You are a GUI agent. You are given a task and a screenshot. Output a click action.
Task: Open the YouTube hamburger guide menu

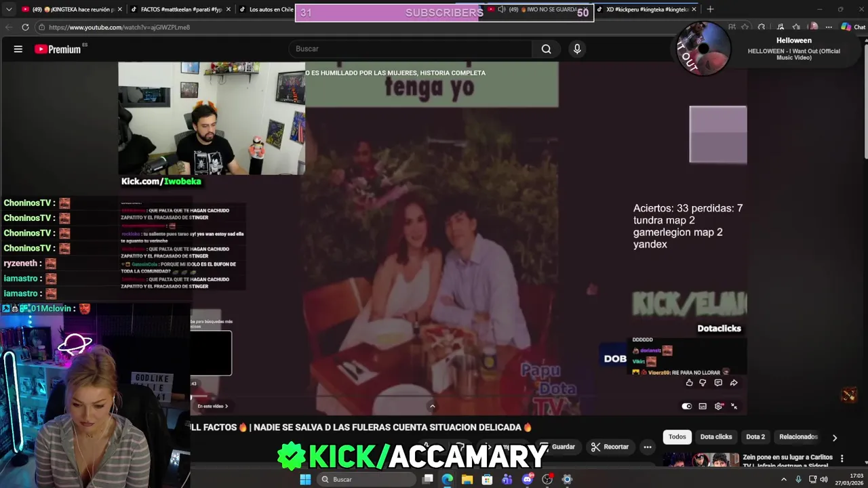tap(18, 49)
